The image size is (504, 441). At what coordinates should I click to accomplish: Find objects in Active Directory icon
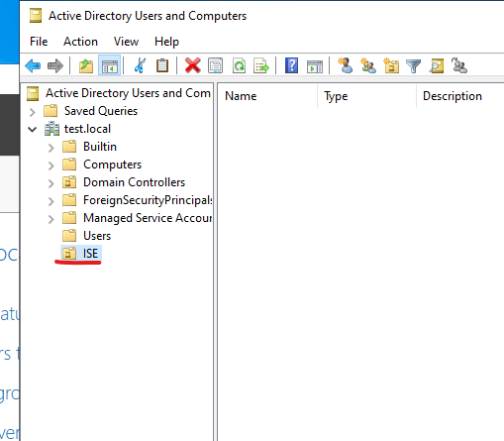coord(437,65)
